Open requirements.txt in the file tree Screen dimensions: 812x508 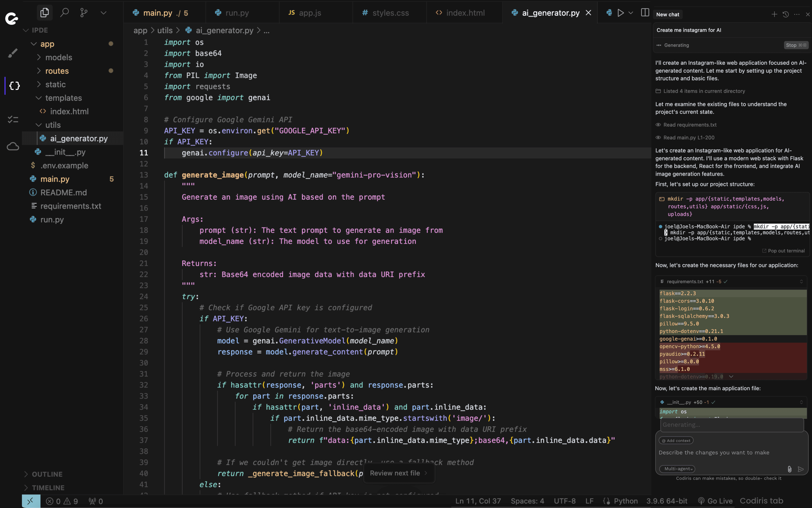pos(71,206)
